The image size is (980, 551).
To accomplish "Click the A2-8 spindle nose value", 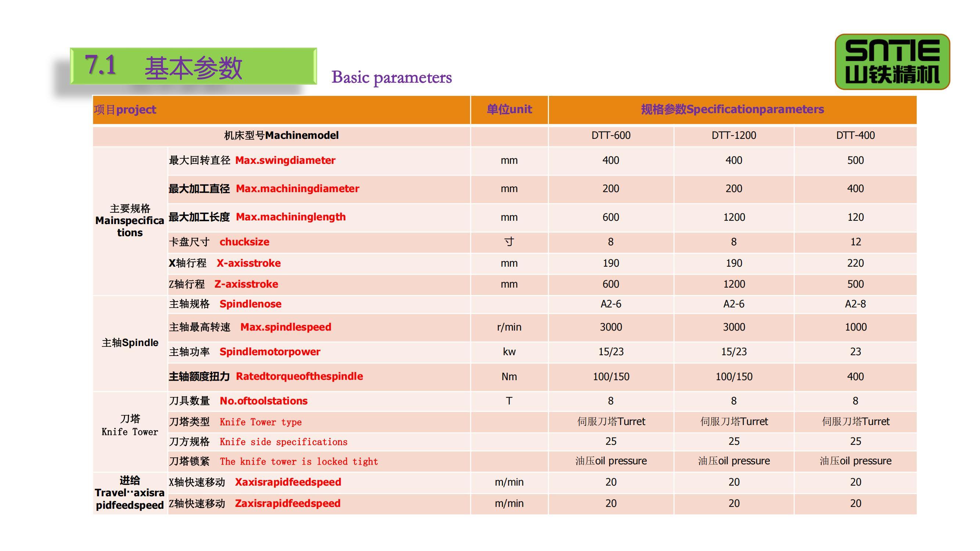I will click(855, 304).
